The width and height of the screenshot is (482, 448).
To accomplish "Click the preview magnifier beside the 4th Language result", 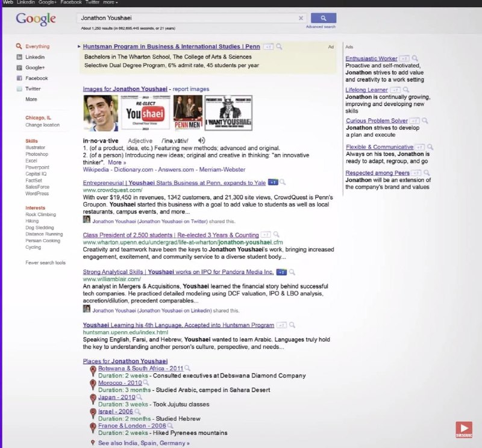I will 292,325.
